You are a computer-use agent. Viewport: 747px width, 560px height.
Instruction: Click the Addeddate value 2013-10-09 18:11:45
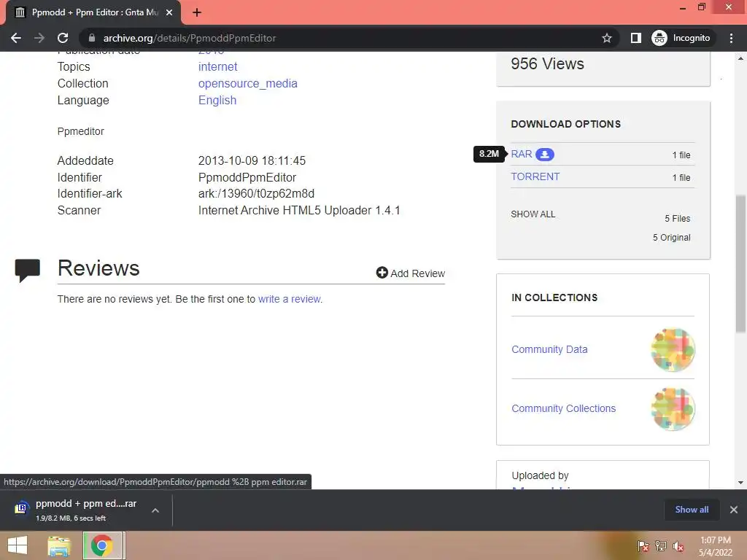(252, 160)
